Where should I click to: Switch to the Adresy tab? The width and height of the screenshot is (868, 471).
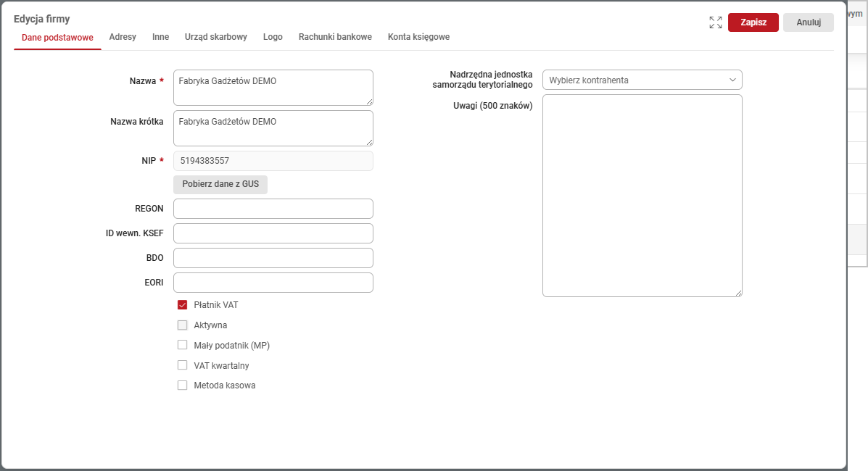pyautogui.click(x=123, y=37)
